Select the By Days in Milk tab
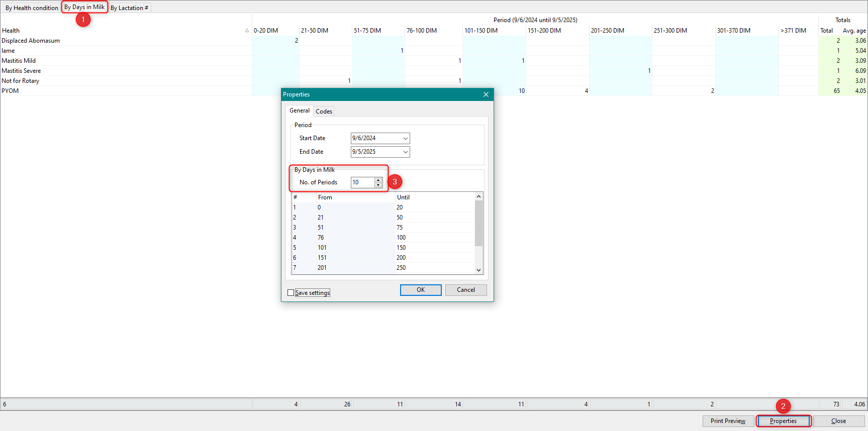868x431 pixels. [x=84, y=7]
